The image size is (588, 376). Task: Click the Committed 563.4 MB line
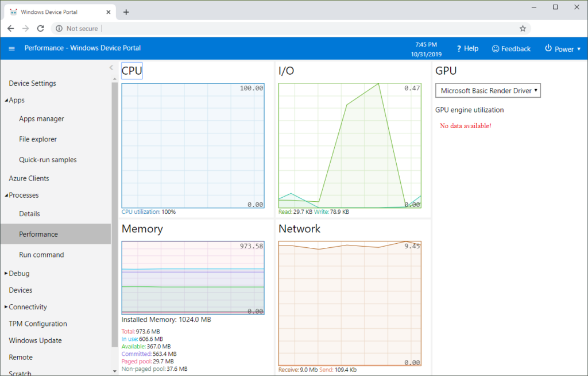149,354
